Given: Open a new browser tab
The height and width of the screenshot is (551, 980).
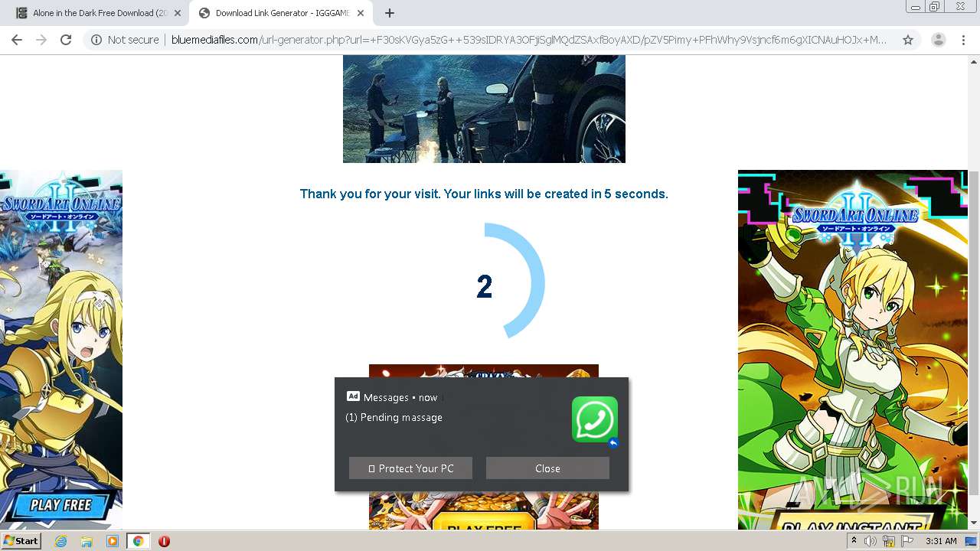Looking at the screenshot, I should click(x=389, y=13).
